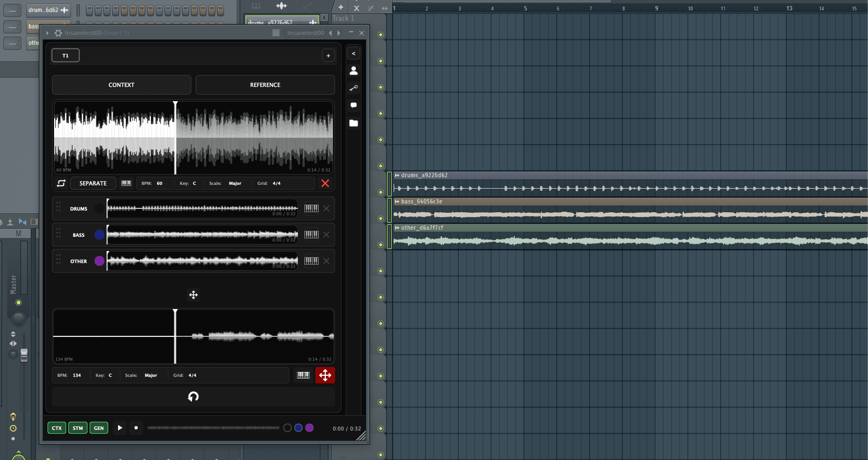This screenshot has width=868, height=460.
Task: Adjust the Master volume knob in mixer
Action: tap(19, 318)
